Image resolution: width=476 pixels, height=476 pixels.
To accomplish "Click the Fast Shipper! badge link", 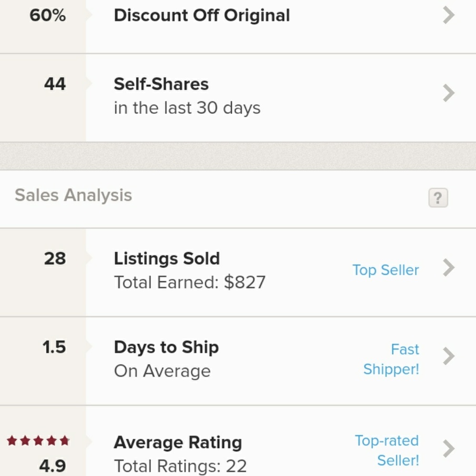I will [391, 359].
